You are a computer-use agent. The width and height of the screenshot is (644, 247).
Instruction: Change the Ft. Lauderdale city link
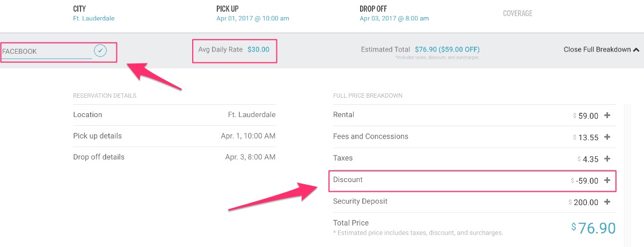click(93, 18)
